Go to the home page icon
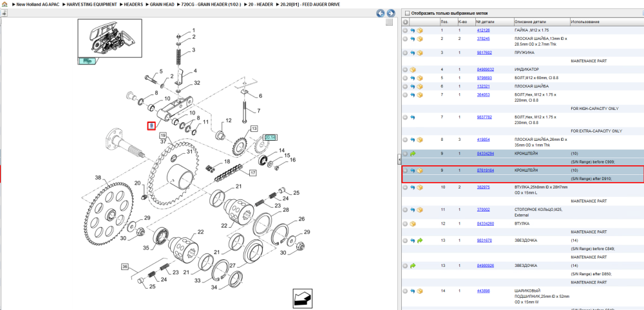Image resolution: width=644 pixels, height=310 pixels. coord(5,4)
